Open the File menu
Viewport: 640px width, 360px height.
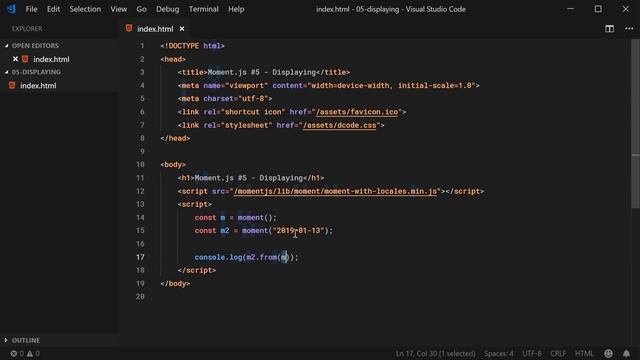(31, 9)
